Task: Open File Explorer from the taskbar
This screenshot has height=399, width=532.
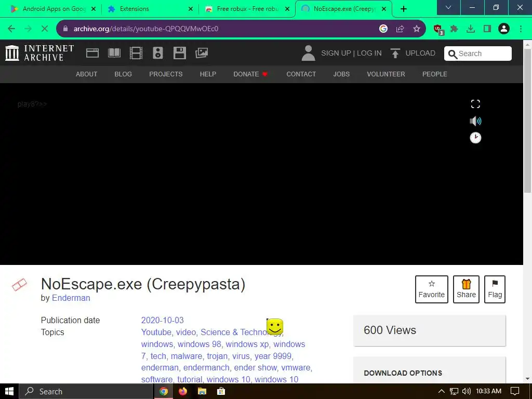Action: 202,391
